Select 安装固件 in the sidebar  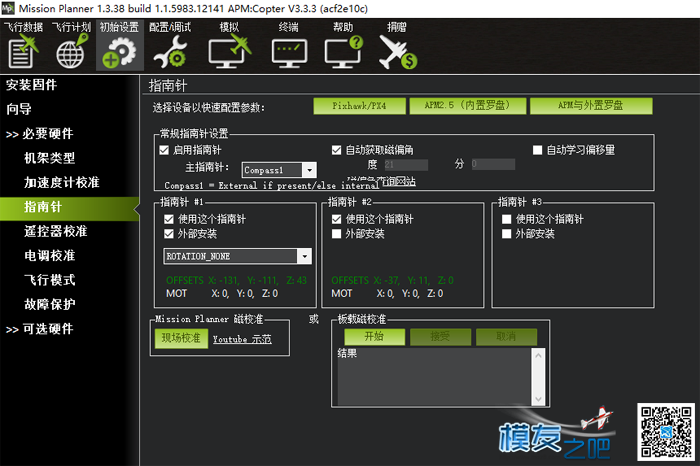coord(31,85)
